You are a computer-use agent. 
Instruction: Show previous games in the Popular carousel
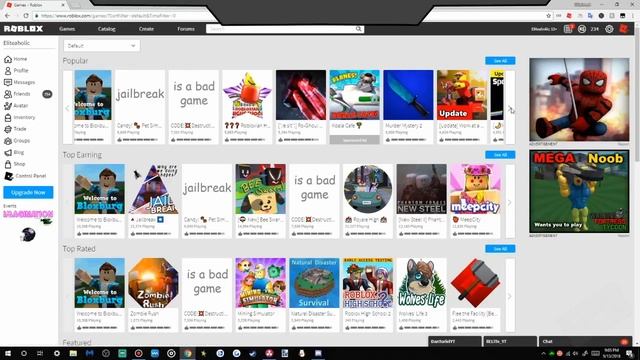tap(67, 109)
